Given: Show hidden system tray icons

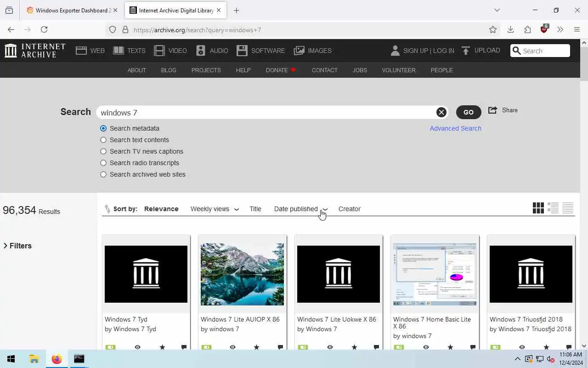Looking at the screenshot, I should (x=517, y=359).
